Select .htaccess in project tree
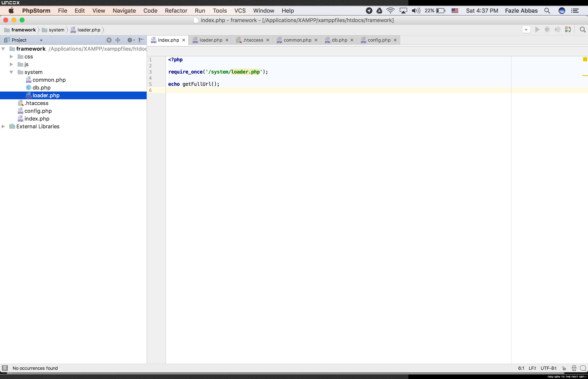This screenshot has height=379, width=588. (x=36, y=103)
